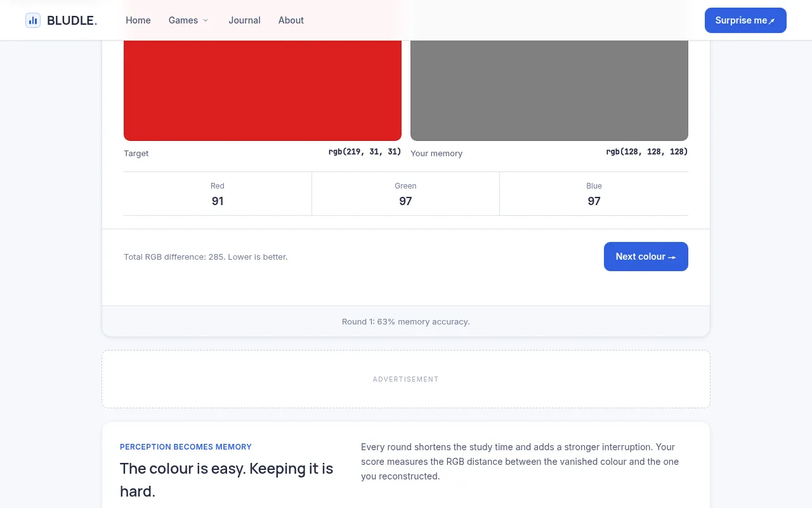Screen dimensions: 812x508
Task: Click the Blue difference value 97
Action: (594, 201)
